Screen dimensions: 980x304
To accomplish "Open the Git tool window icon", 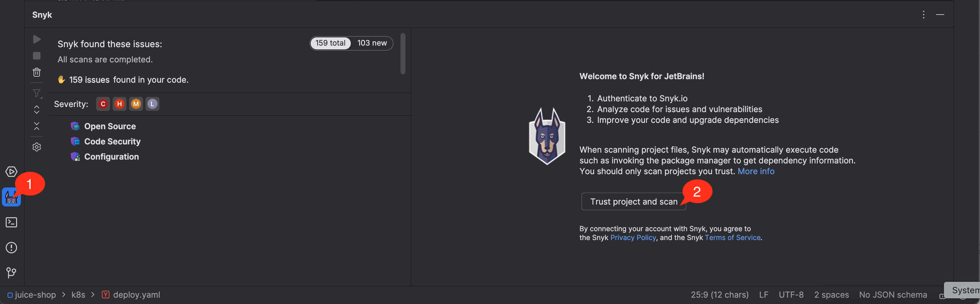I will [11, 273].
